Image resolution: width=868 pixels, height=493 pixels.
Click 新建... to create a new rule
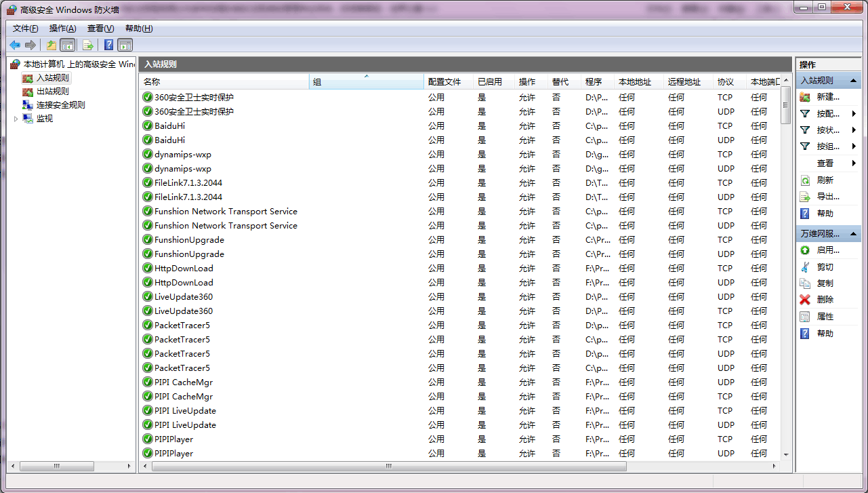point(828,97)
